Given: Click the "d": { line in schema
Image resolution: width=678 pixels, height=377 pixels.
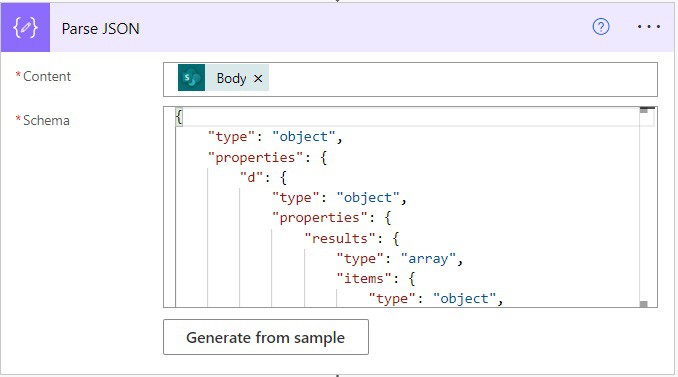Looking at the screenshot, I should pos(263,177).
